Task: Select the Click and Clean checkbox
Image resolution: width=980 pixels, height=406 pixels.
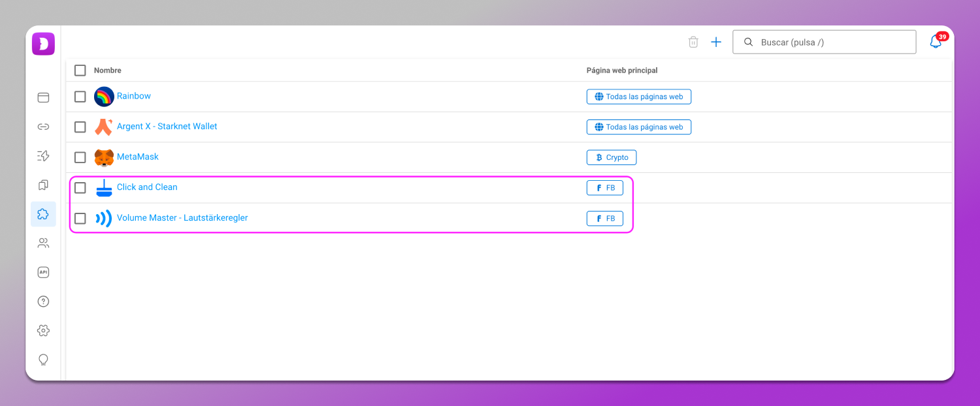Action: 80,188
